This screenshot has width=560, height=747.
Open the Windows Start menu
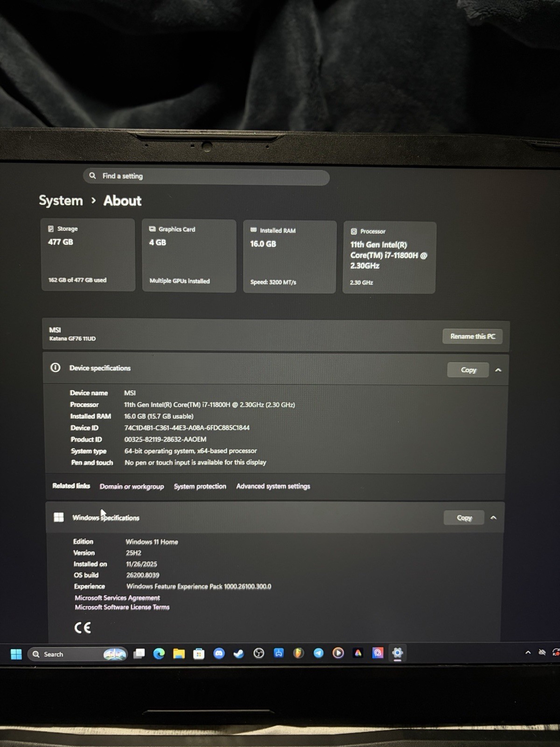pyautogui.click(x=16, y=654)
